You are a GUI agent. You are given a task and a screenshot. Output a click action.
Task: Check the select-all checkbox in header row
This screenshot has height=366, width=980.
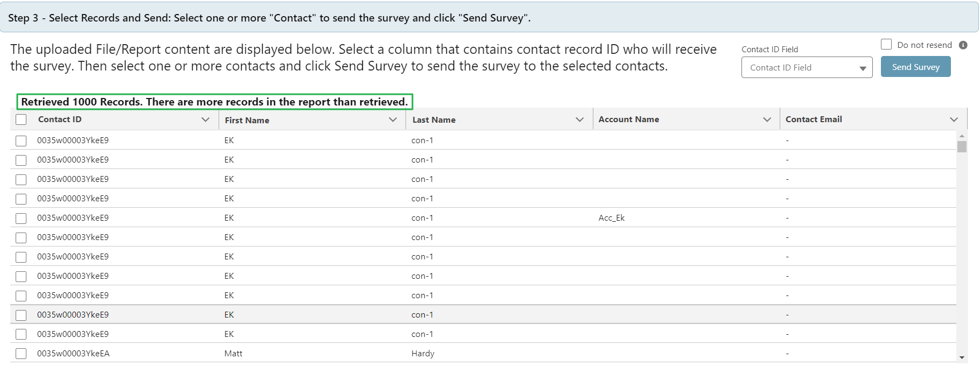21,119
